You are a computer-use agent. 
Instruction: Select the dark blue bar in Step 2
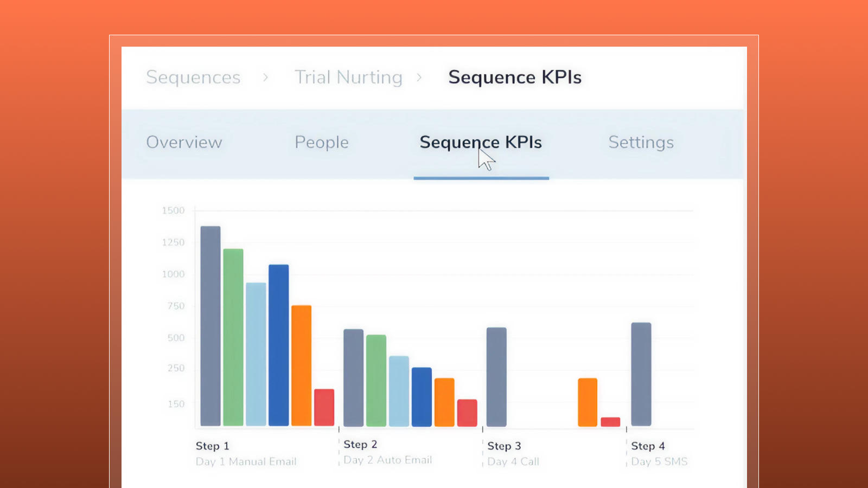pos(420,396)
